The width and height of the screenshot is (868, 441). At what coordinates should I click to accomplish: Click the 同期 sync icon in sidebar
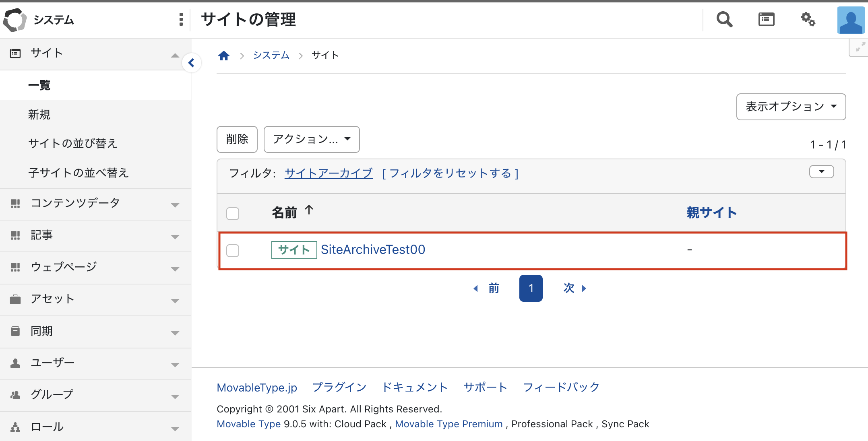(15, 331)
